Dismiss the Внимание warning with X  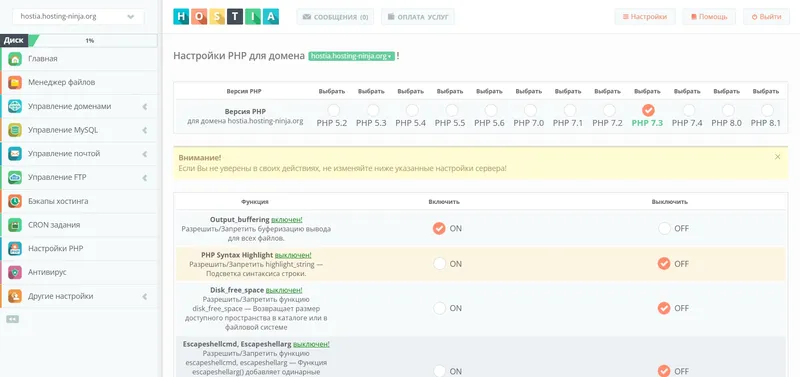pyautogui.click(x=778, y=157)
